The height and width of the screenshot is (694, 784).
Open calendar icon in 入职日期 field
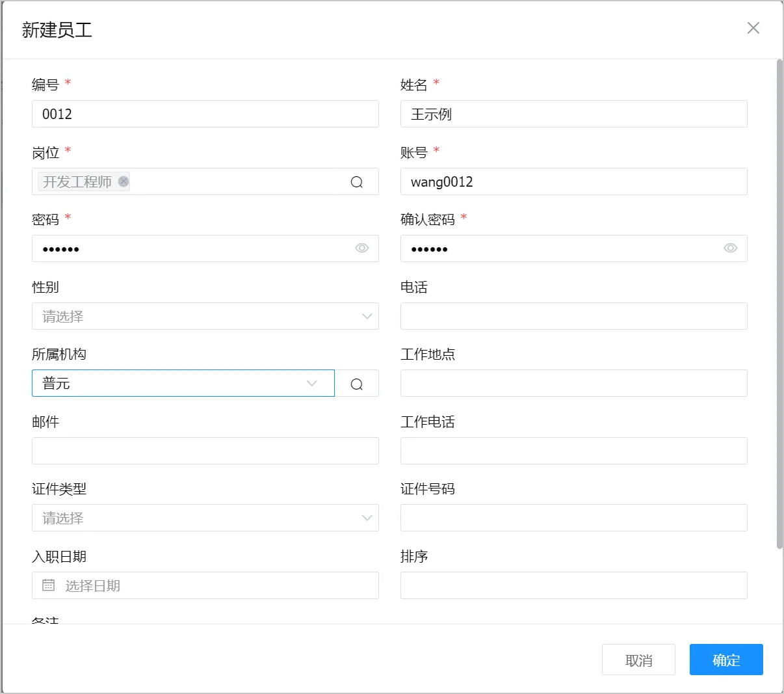click(x=48, y=585)
